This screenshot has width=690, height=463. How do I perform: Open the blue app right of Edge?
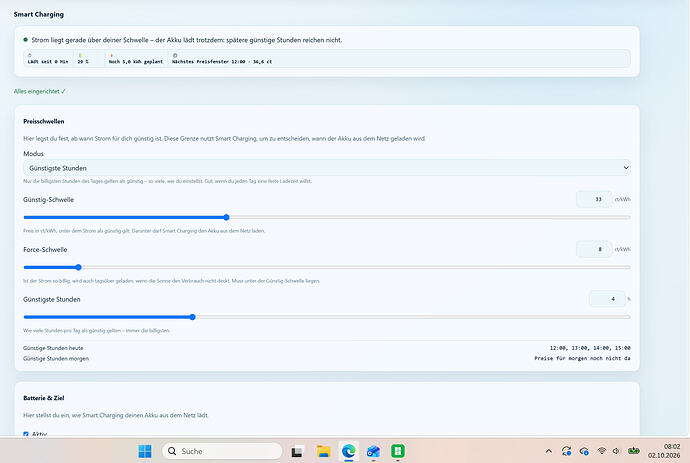pos(373,451)
